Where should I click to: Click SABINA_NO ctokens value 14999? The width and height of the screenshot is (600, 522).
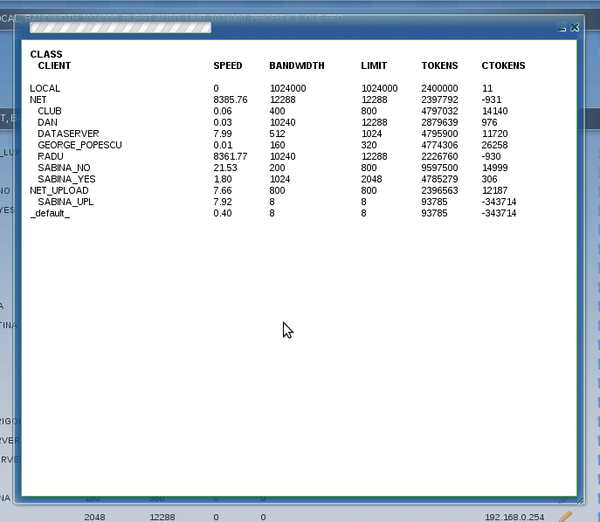point(495,168)
